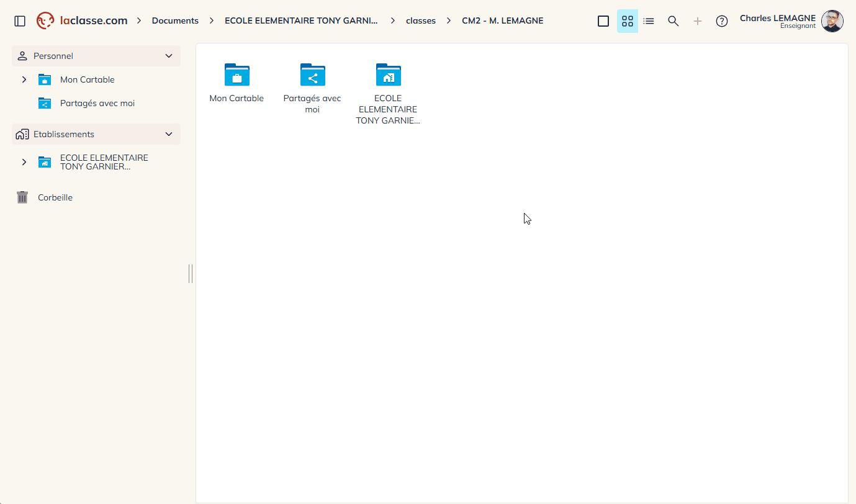Open the search magnifier icon
856x504 pixels.
673,21
